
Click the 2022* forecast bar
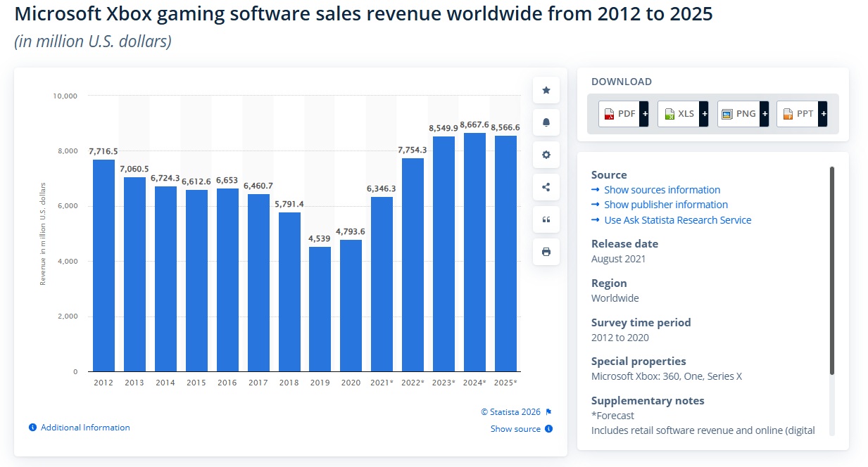click(x=413, y=264)
